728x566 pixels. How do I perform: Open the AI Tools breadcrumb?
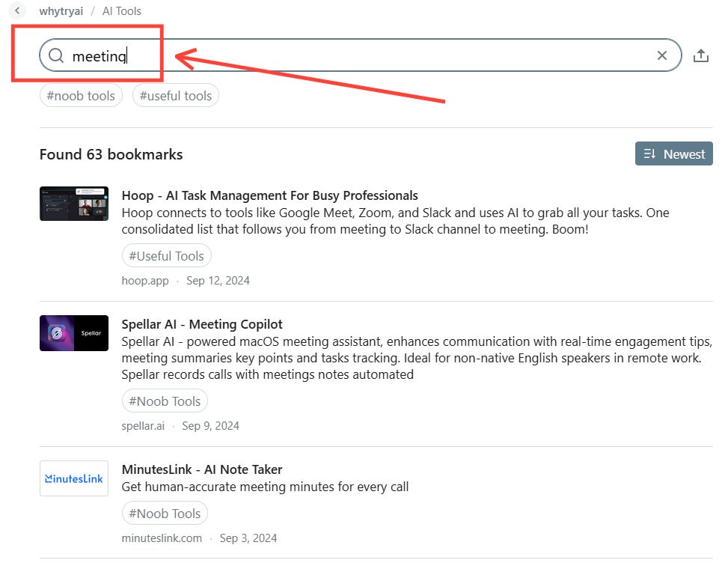coord(122,10)
